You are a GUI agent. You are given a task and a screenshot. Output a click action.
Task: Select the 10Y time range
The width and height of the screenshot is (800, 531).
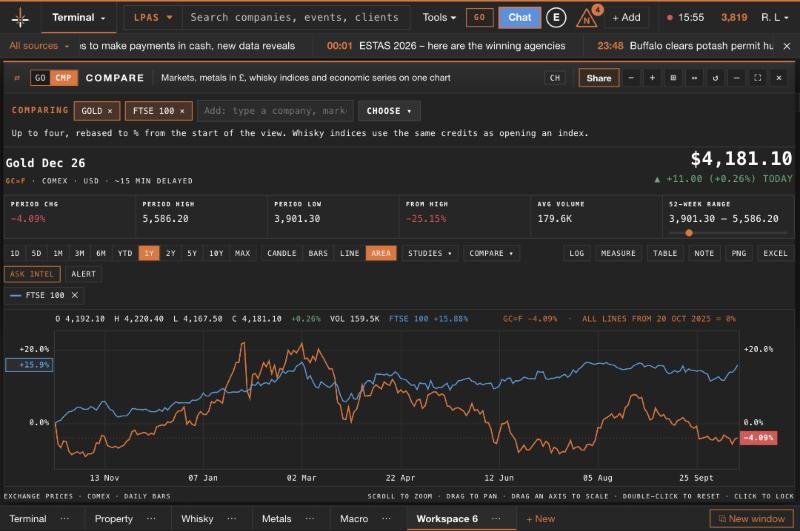(216, 254)
